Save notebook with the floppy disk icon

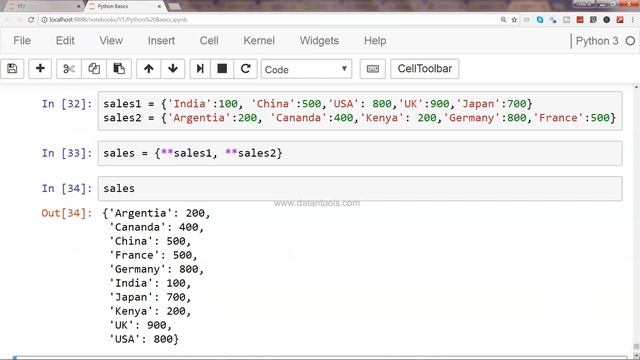(12, 69)
